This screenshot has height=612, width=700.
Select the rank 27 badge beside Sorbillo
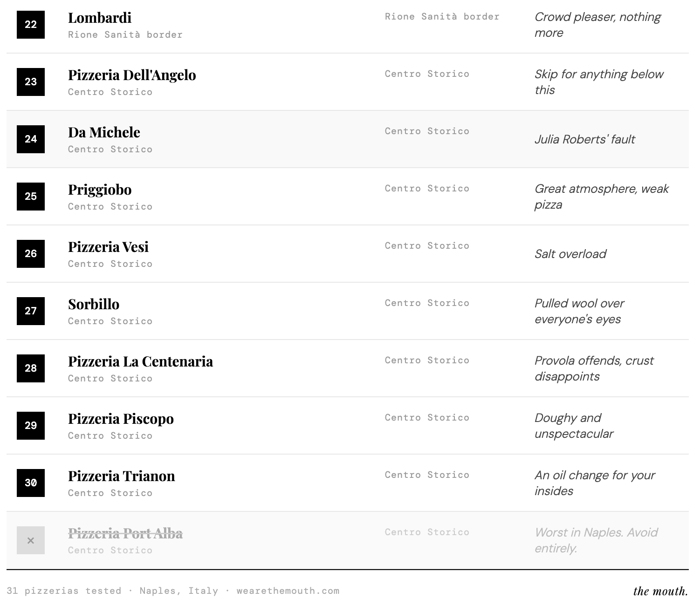pos(31,311)
